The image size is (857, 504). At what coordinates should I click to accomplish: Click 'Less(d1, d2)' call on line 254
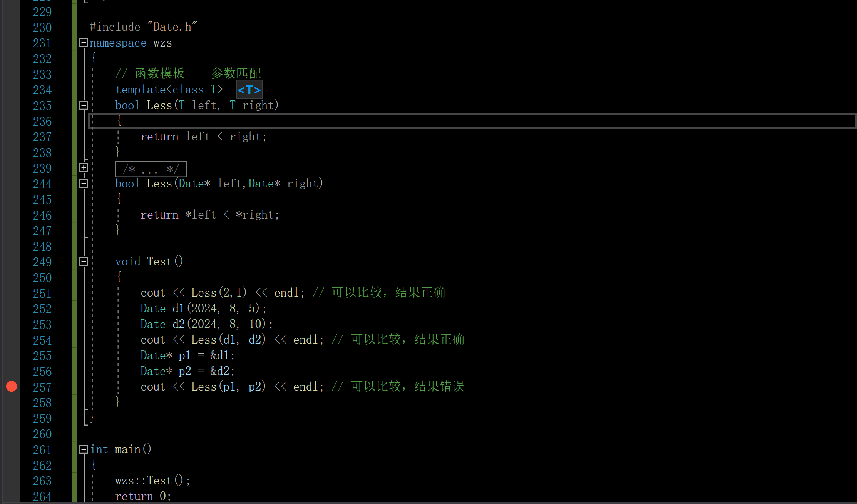(229, 340)
